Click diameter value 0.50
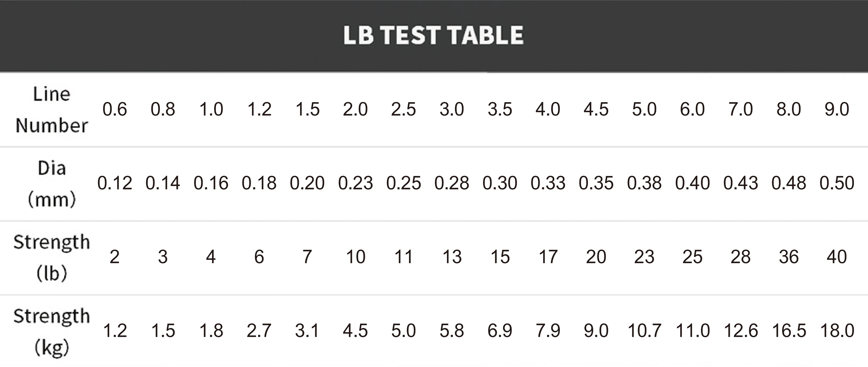 coord(837,183)
